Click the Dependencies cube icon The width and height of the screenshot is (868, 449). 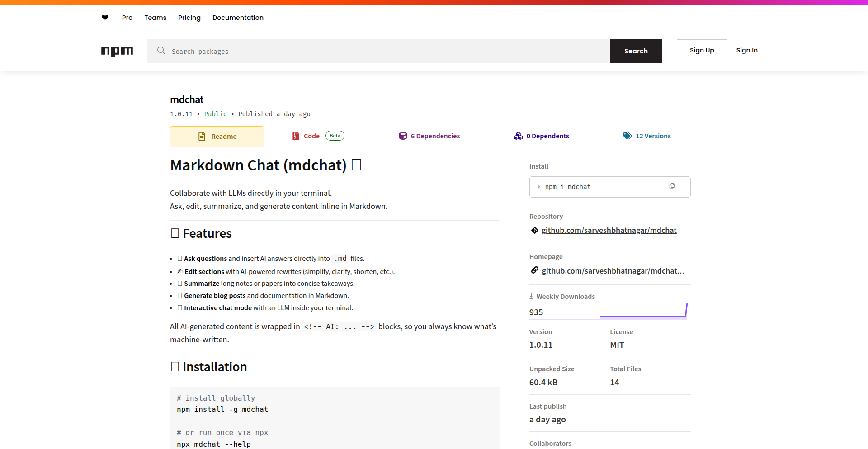403,136
